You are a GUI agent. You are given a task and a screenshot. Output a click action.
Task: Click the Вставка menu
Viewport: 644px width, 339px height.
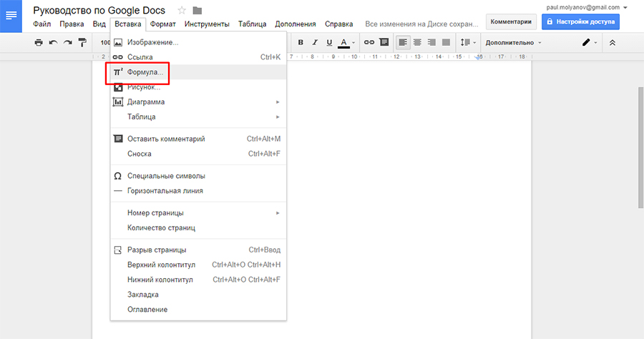(x=128, y=24)
